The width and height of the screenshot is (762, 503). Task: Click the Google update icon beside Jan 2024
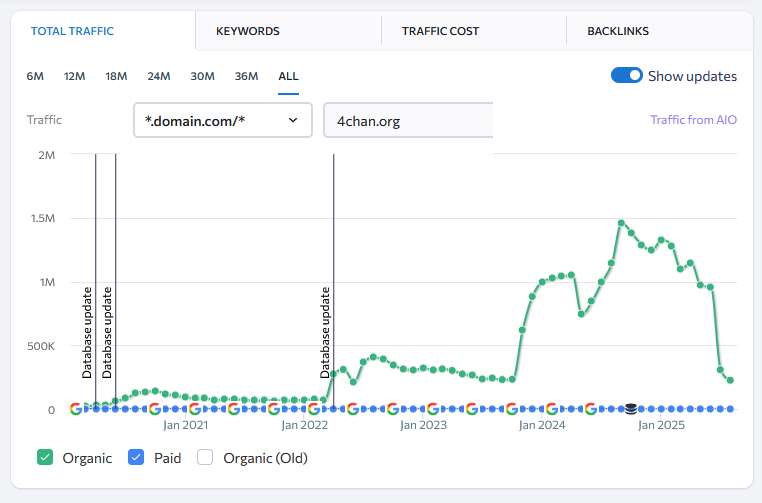coord(552,409)
